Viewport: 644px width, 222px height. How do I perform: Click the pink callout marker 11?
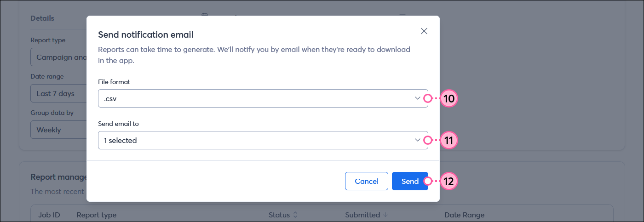pos(448,140)
